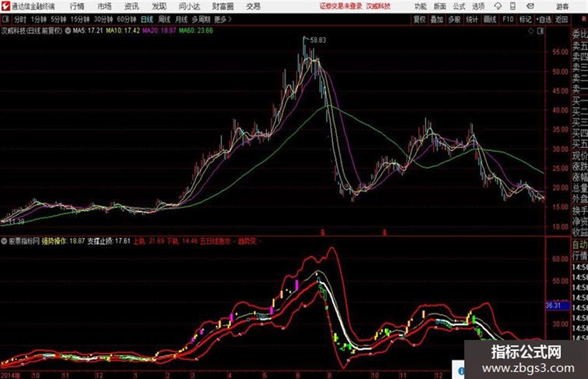Click the 返回 back button

tap(562, 19)
